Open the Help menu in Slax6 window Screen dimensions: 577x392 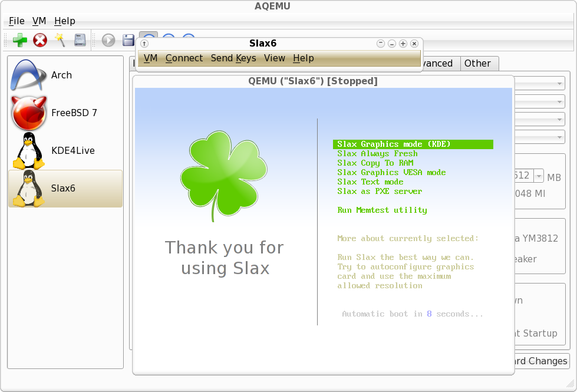304,58
